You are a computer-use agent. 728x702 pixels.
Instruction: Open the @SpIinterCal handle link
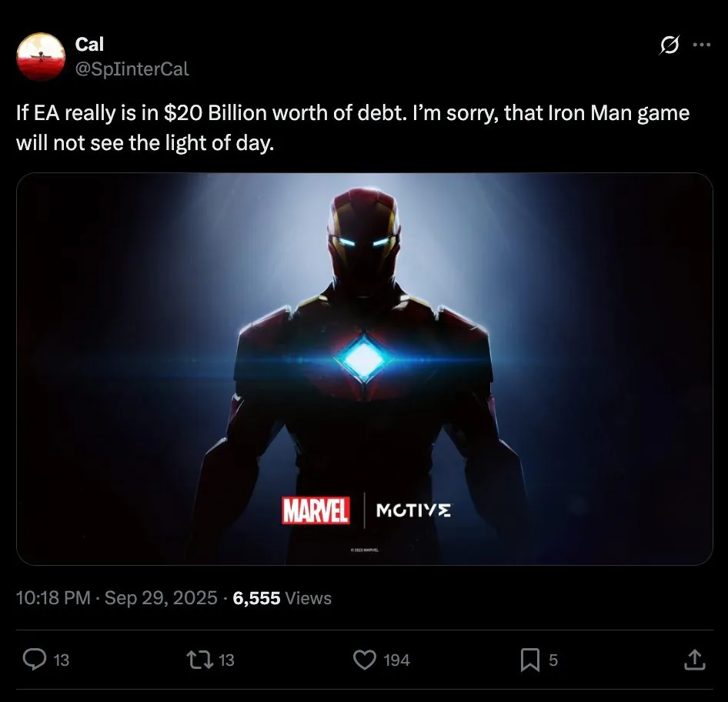[132, 69]
